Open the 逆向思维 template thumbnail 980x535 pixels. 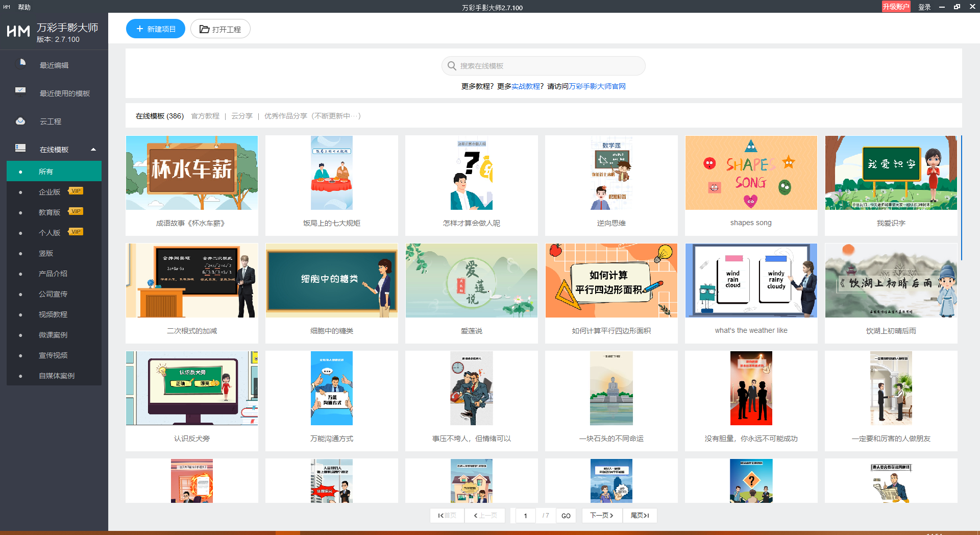[x=611, y=173]
